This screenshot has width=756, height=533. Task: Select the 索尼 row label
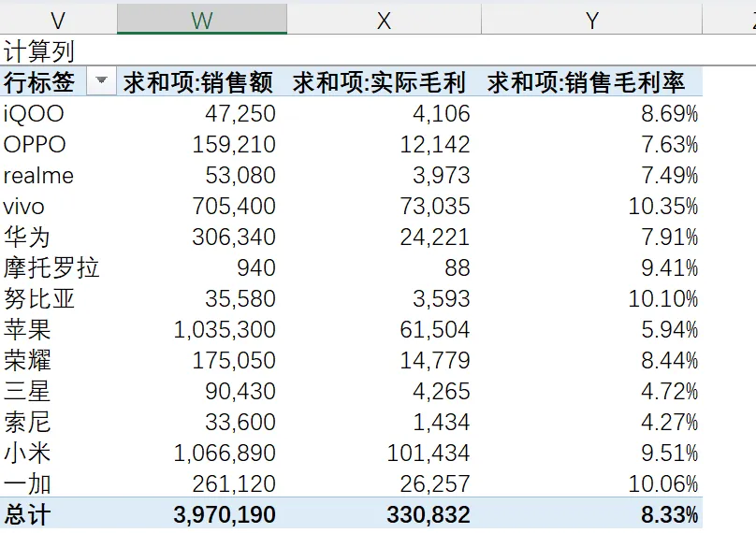(x=27, y=422)
